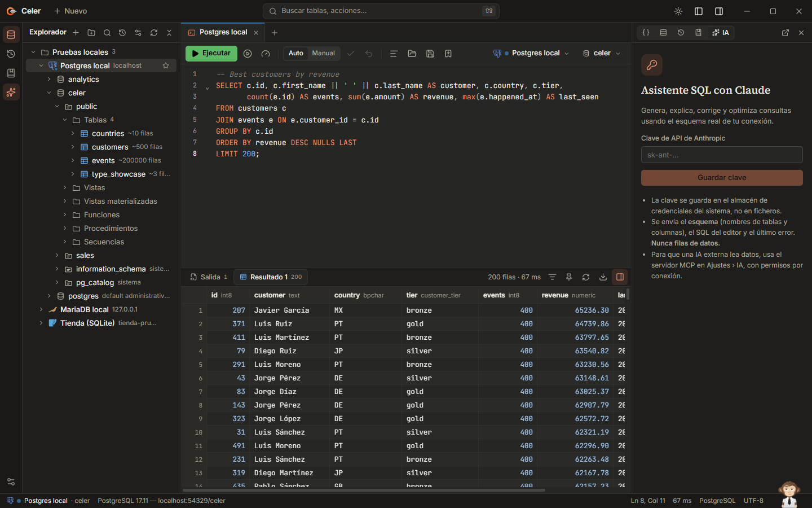Click the Nuevo button

click(x=70, y=11)
